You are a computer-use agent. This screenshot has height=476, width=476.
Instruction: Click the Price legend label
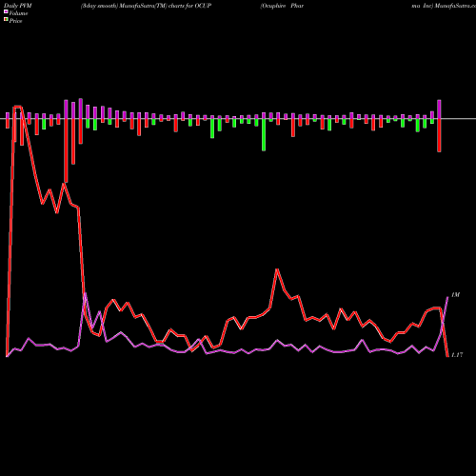pyautogui.click(x=15, y=21)
